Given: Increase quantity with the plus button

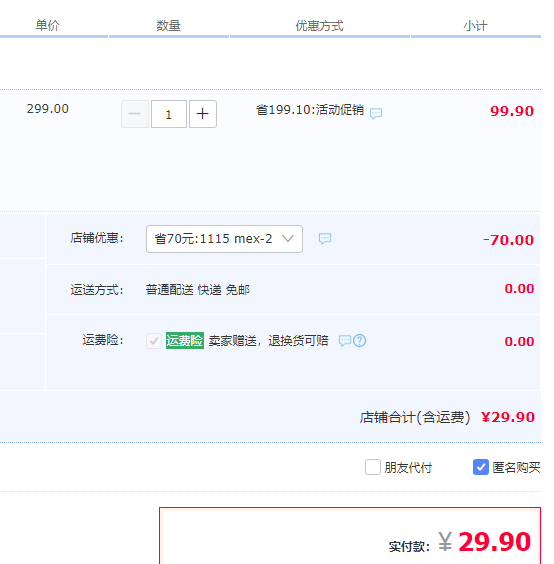Looking at the screenshot, I should pos(203,114).
